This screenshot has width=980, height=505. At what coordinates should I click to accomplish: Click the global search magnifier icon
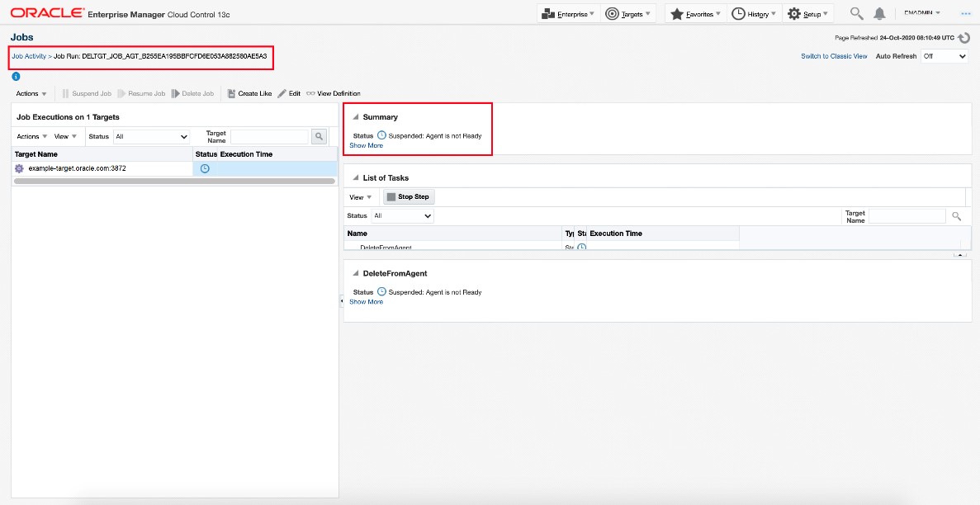click(857, 14)
